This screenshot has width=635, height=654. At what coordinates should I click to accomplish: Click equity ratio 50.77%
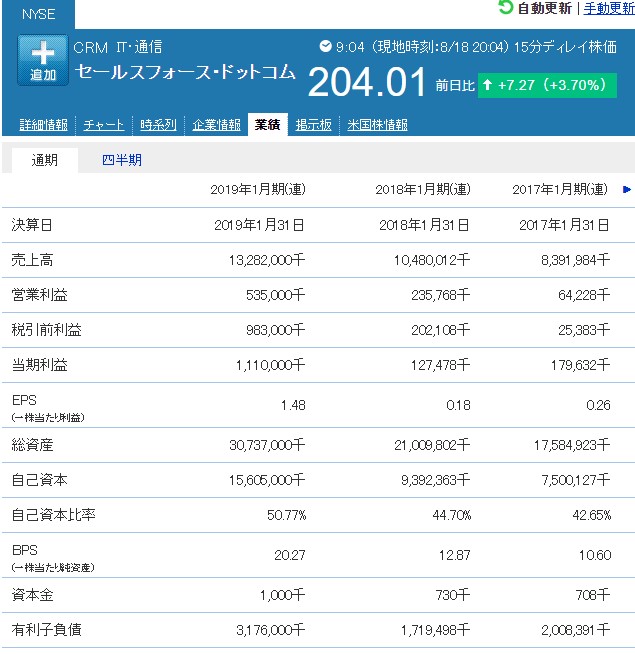(x=287, y=516)
